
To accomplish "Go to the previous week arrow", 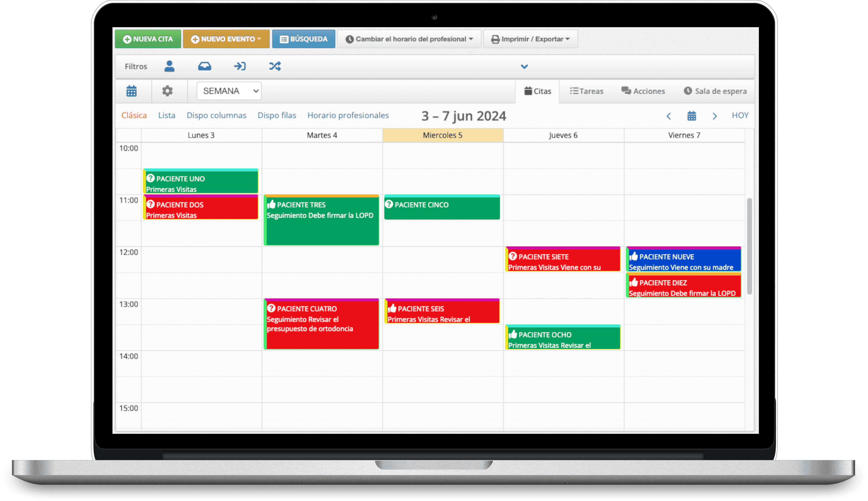I will coord(668,116).
